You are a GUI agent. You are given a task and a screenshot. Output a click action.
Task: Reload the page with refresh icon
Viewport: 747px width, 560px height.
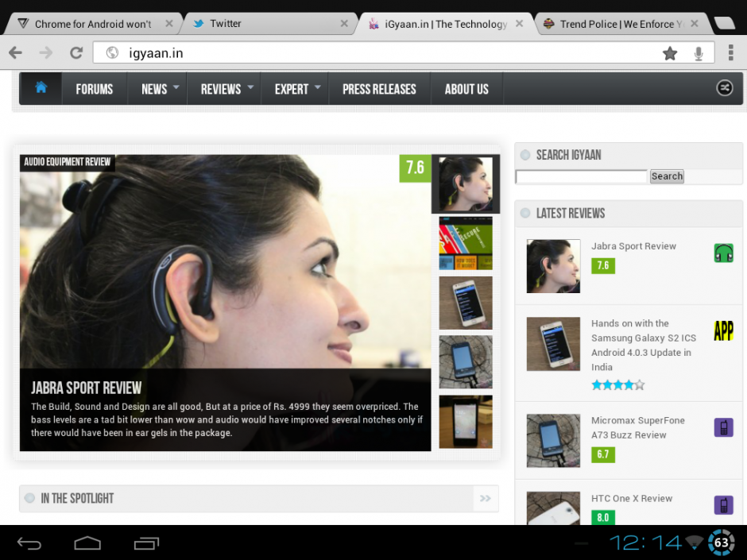coord(76,53)
